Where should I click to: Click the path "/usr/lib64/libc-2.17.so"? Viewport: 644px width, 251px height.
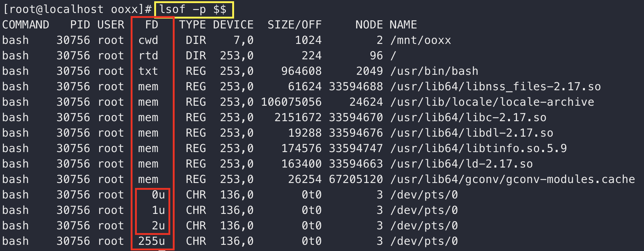click(468, 117)
